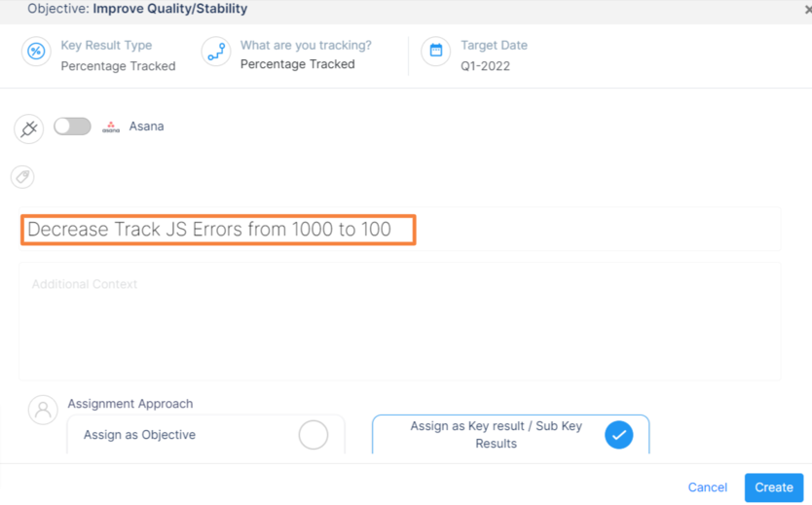Image resolution: width=812 pixels, height=505 pixels.
Task: Enable the Asana integration toggle
Action: click(72, 126)
